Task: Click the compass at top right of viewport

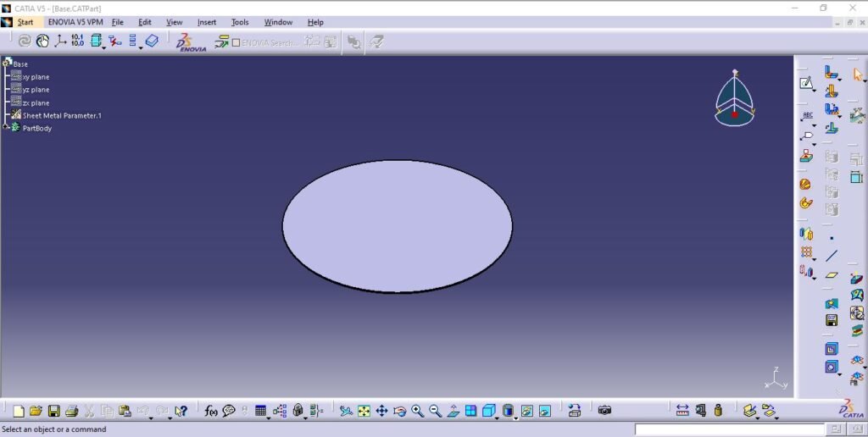Action: click(735, 98)
